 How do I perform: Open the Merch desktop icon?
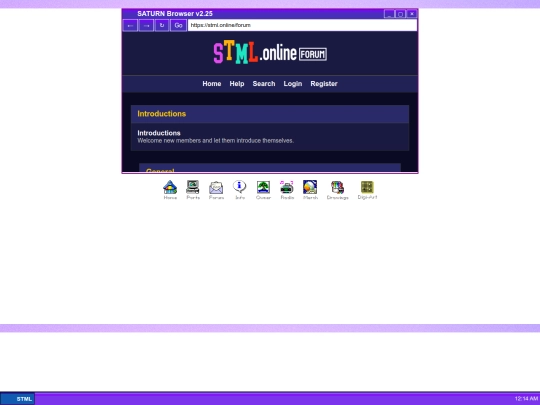click(310, 190)
